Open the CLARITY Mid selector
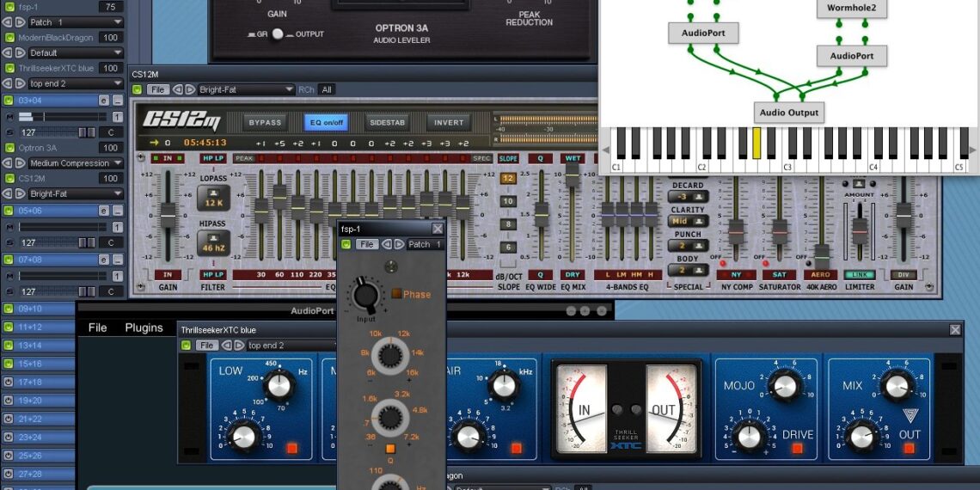 click(x=688, y=221)
